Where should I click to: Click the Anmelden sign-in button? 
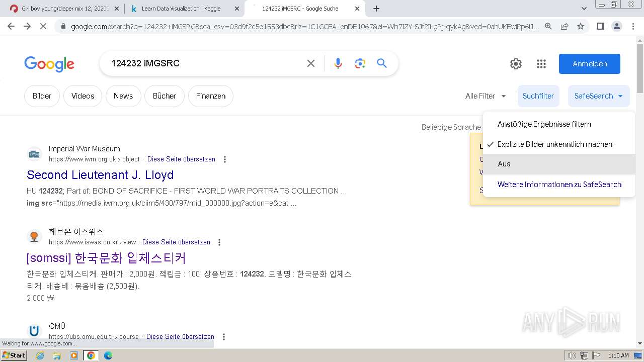[590, 64]
